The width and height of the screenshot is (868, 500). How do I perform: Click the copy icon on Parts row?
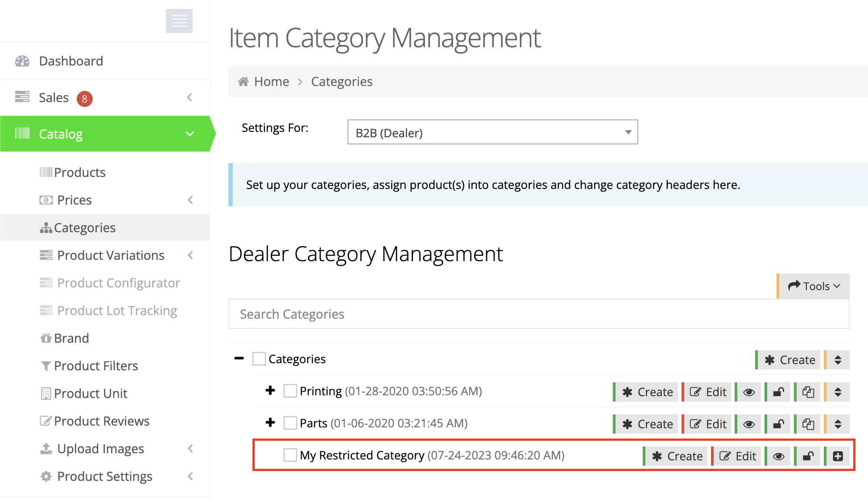(x=808, y=424)
